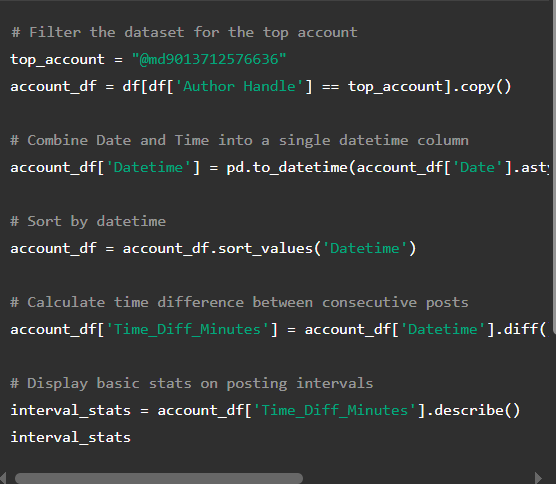556x484 pixels.
Task: Click the scroll left arrow
Action: click(x=3, y=478)
